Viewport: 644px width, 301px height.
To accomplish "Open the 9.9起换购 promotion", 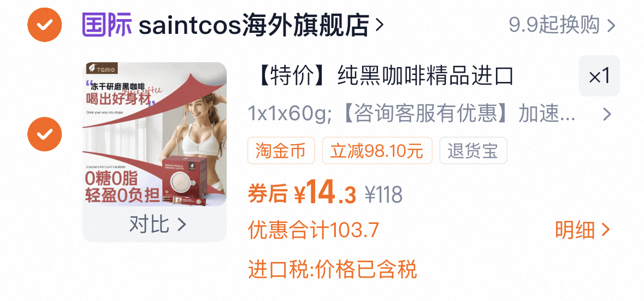I will click(555, 26).
